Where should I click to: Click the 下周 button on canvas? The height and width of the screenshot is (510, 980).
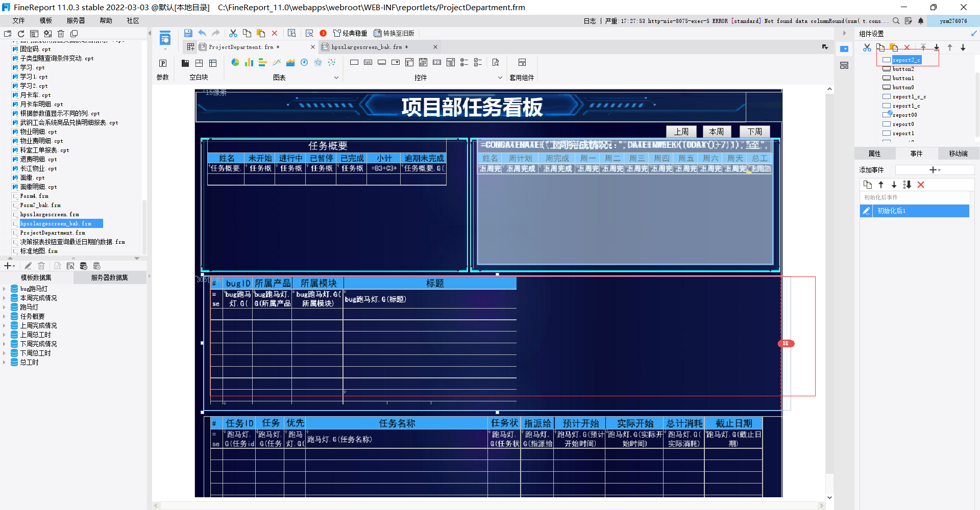(x=754, y=132)
